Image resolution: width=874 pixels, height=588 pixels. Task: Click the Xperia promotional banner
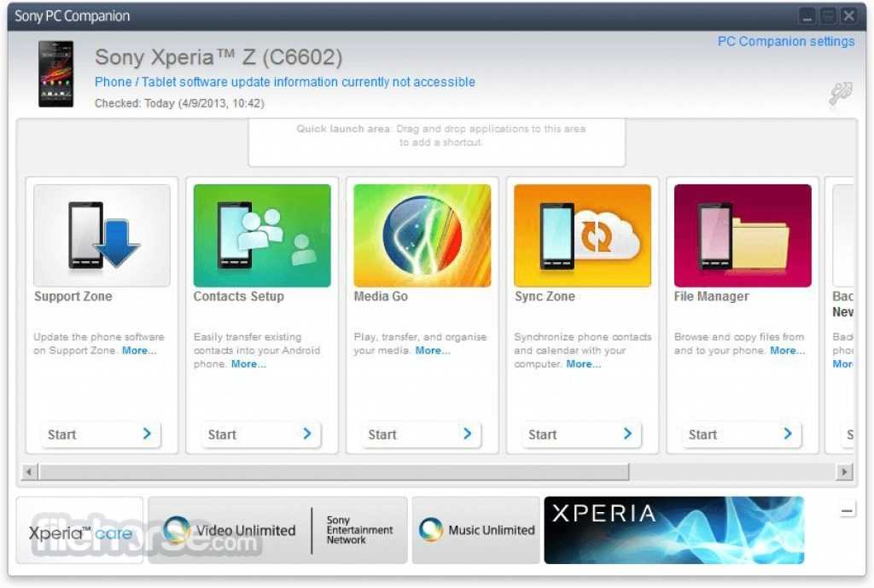[x=673, y=531]
